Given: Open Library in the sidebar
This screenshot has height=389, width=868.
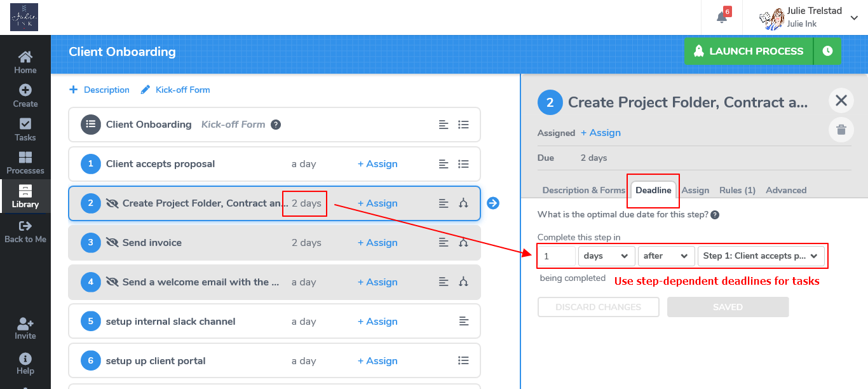Looking at the screenshot, I should click(x=25, y=196).
